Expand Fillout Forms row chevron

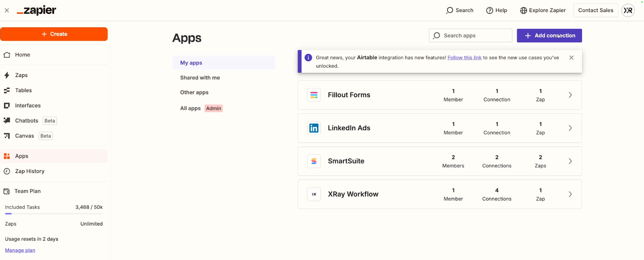coord(570,95)
